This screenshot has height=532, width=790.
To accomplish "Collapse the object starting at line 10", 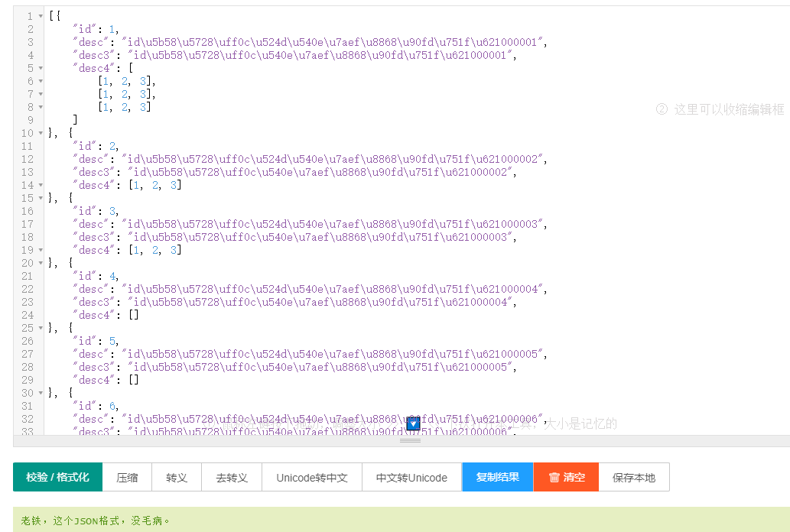I will (40, 132).
